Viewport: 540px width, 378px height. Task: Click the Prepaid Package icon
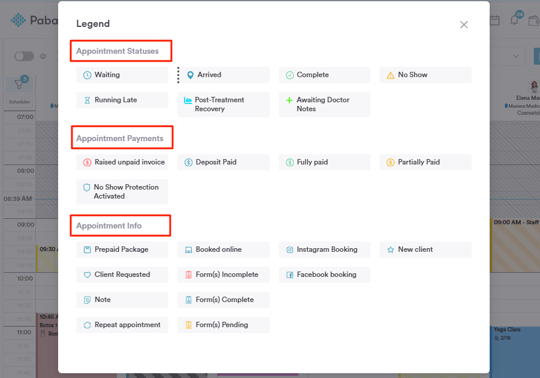click(87, 250)
